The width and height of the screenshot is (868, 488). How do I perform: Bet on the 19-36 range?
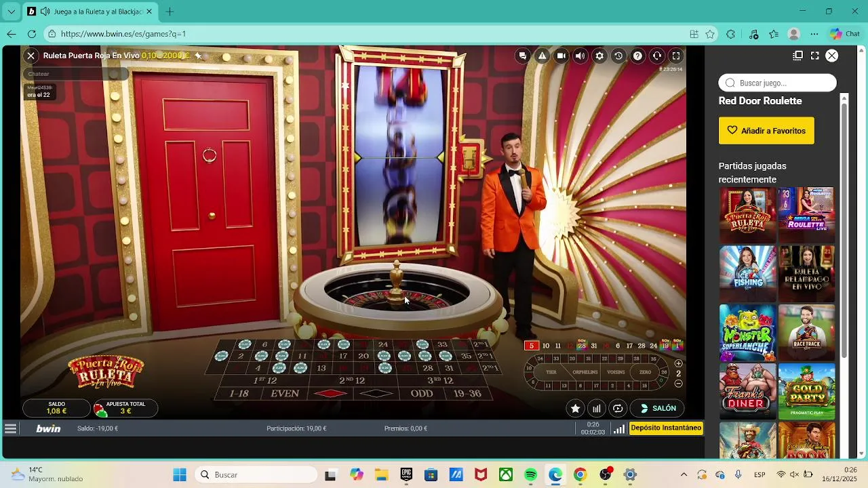coord(467,394)
